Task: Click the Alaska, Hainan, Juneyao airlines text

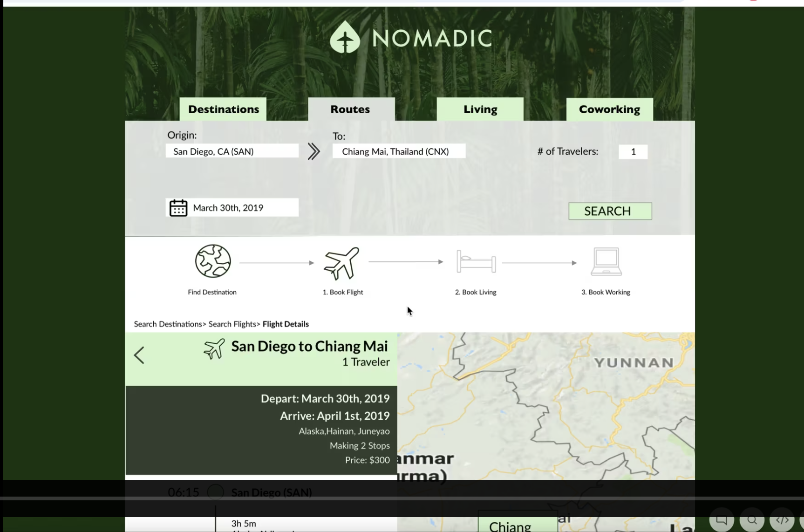Action: pos(344,431)
